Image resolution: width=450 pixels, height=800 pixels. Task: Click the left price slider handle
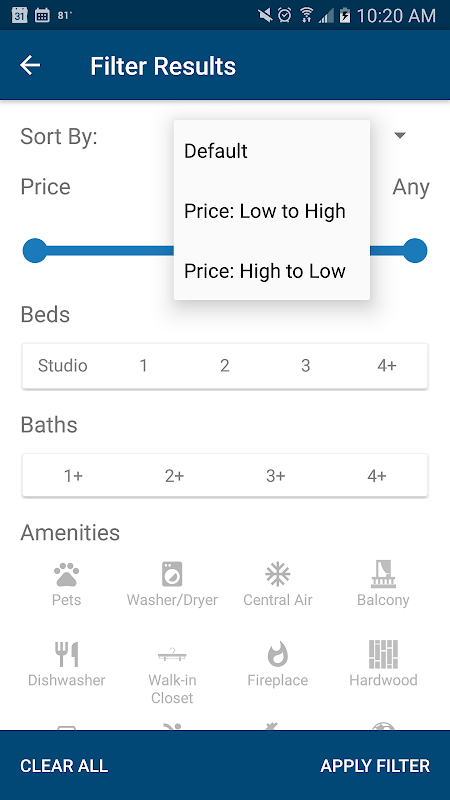35,251
